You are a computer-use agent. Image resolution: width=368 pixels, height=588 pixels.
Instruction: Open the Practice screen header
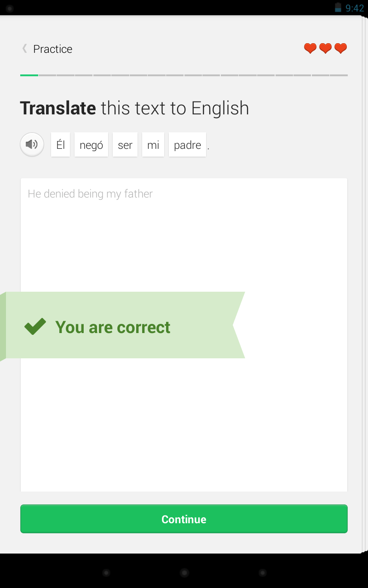(52, 49)
